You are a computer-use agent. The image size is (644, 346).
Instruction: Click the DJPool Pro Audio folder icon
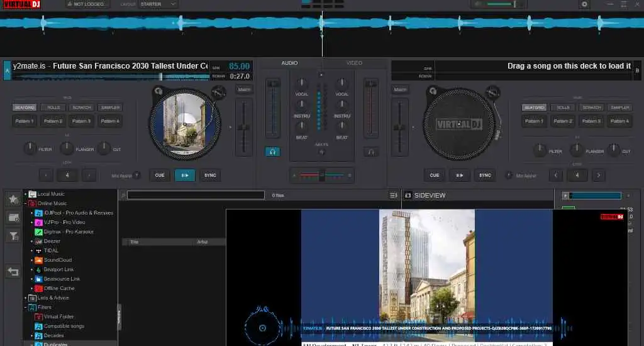click(38, 213)
